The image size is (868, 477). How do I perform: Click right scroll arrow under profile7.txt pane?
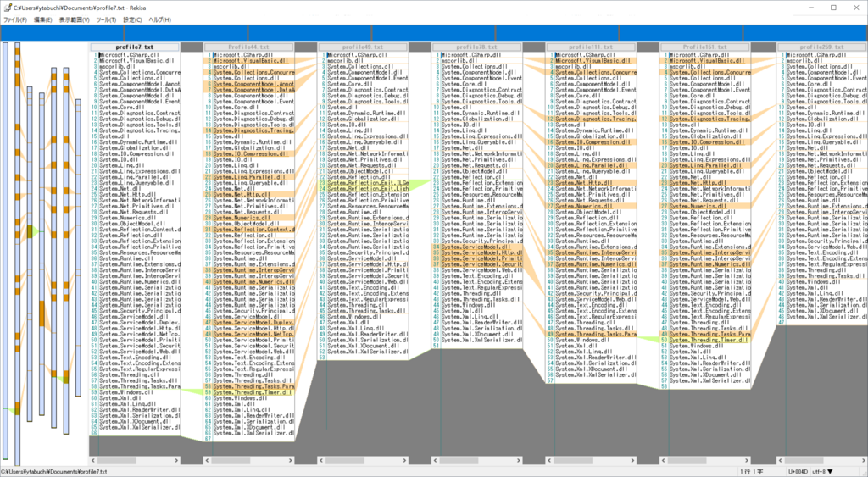(x=176, y=460)
